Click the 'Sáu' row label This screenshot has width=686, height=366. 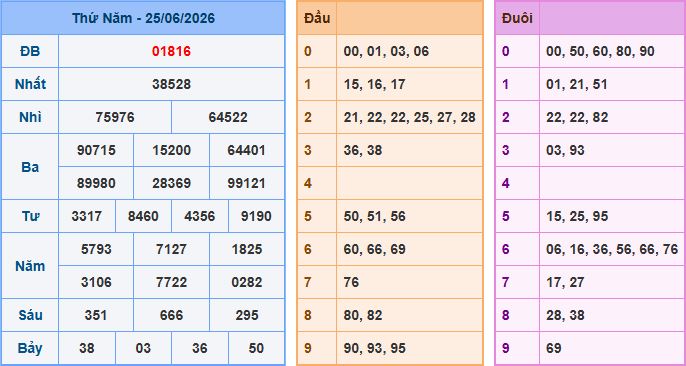tap(30, 315)
